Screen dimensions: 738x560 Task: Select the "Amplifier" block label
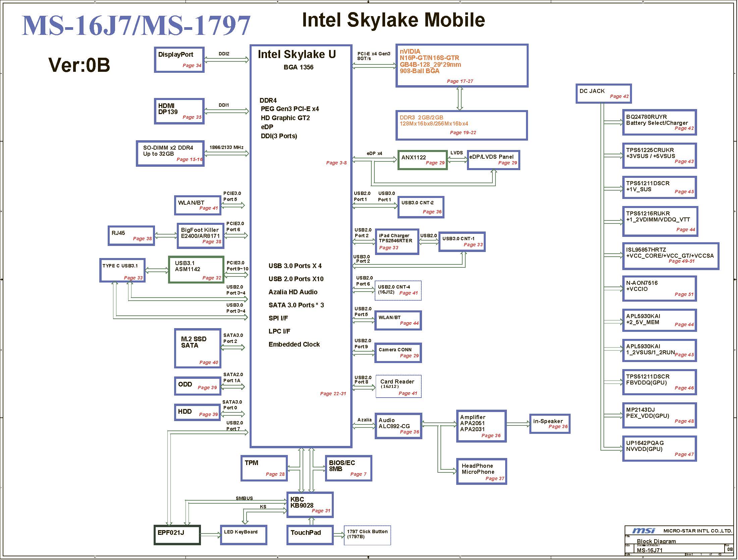473,417
